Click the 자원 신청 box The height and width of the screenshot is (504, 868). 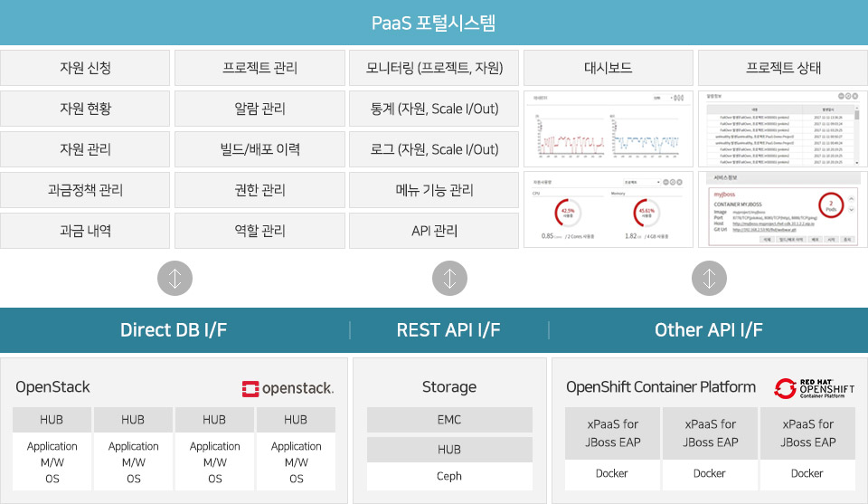click(x=85, y=68)
